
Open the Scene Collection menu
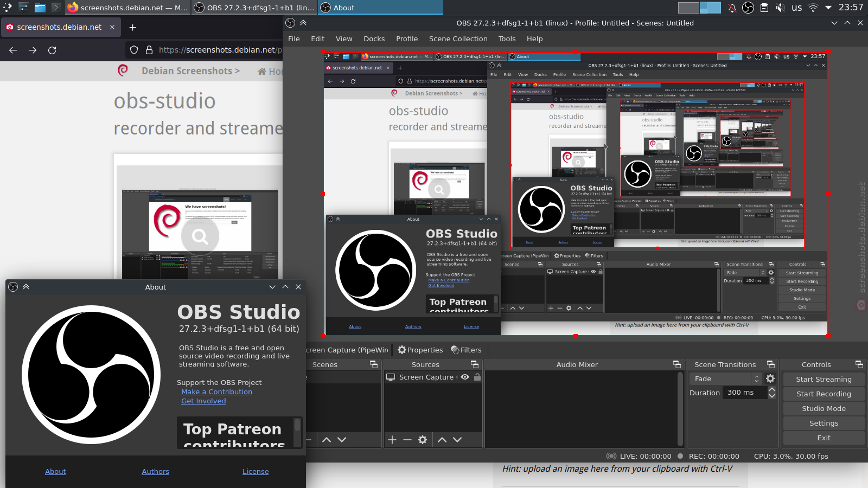(458, 39)
